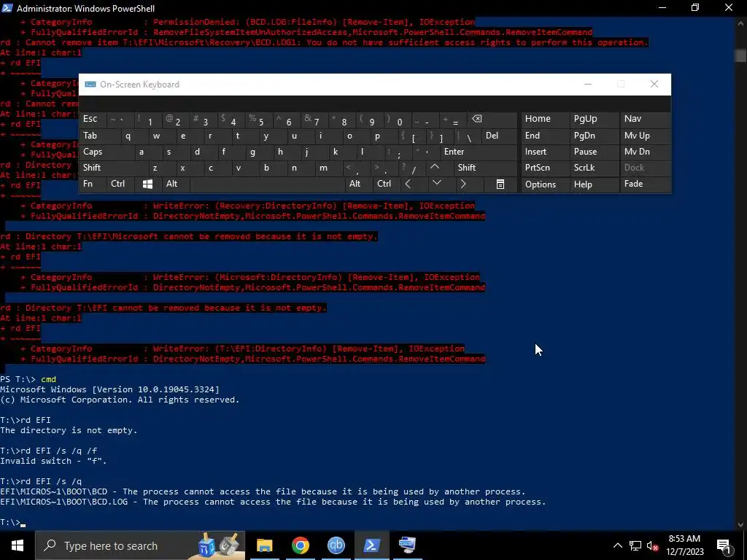Click the 'rd EFI /s /q /f' command line

[x=49, y=451]
